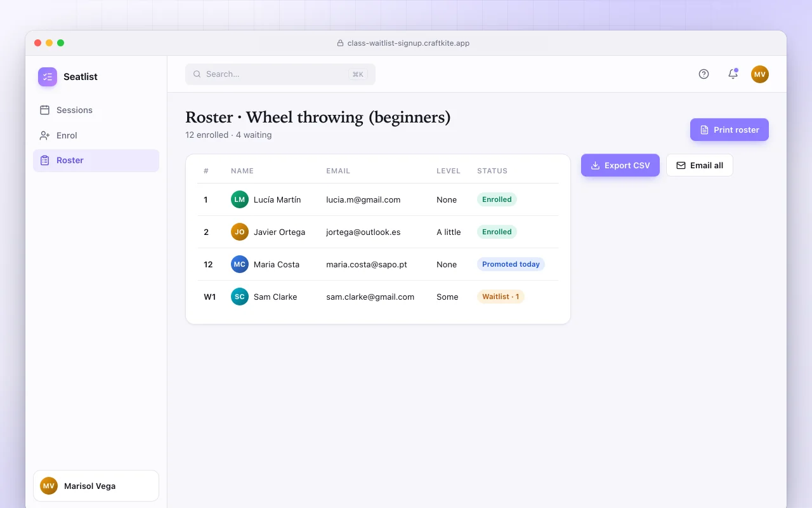Click row number 1 for Lucía Martín

point(206,199)
